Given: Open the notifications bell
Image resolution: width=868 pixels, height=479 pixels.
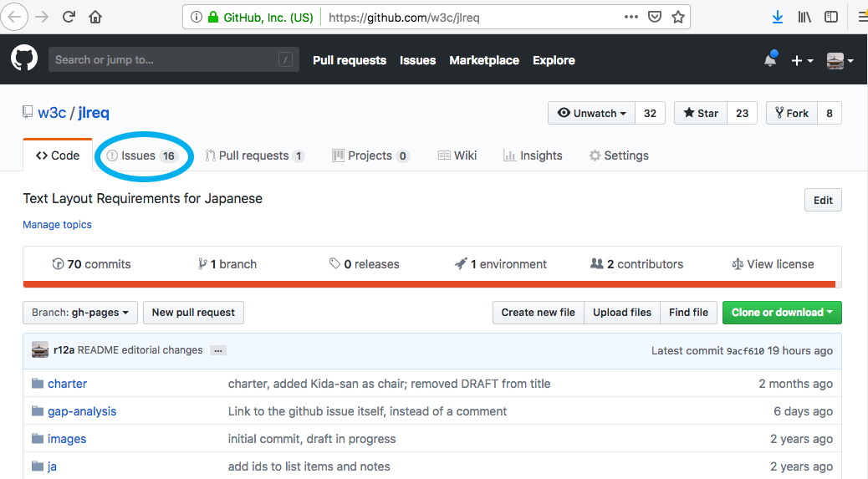Looking at the screenshot, I should click(x=769, y=60).
